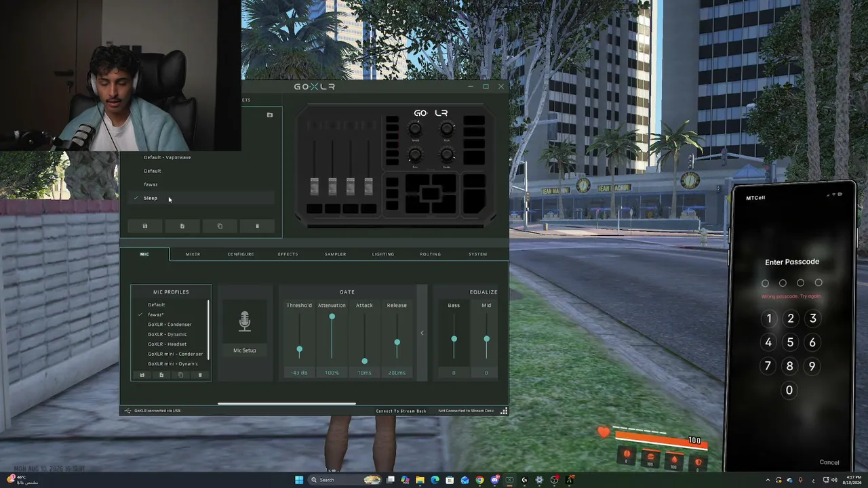Open volume control in system tray
Image resolution: width=868 pixels, height=488 pixels.
(833, 480)
